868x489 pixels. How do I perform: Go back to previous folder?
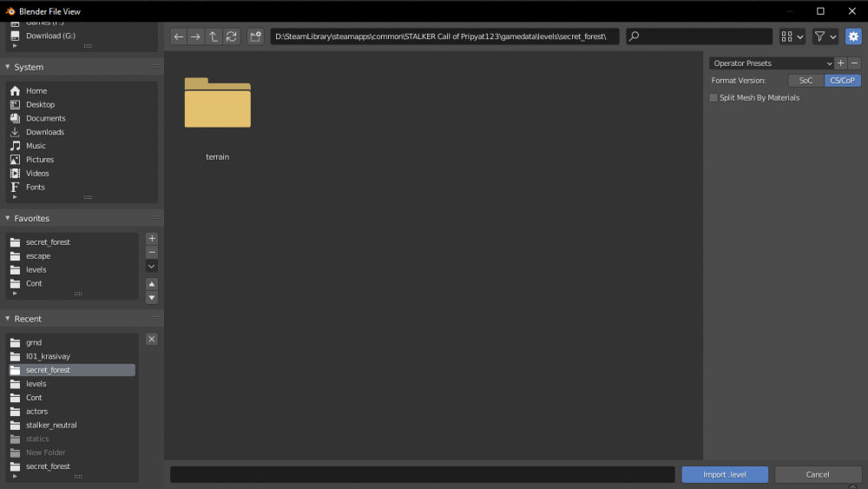click(178, 36)
